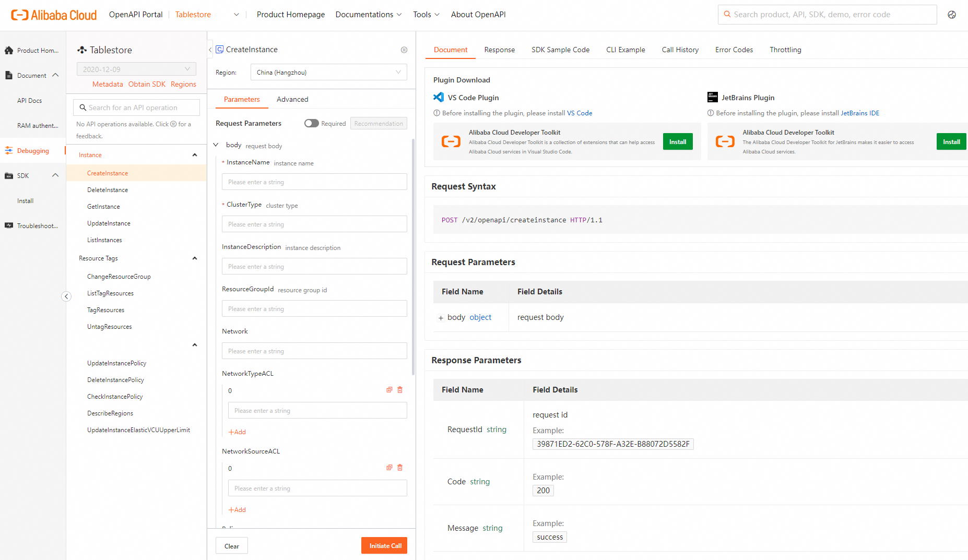Toggle the Required parameters switch
968x560 pixels.
(312, 123)
